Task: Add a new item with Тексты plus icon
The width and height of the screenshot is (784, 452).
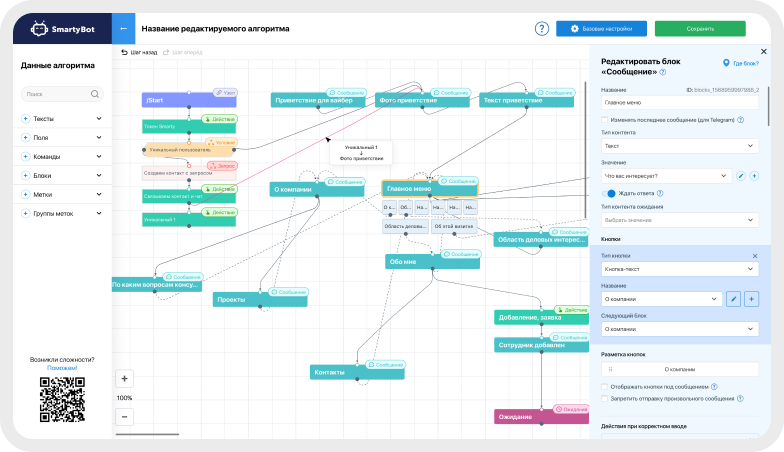Action: point(26,118)
